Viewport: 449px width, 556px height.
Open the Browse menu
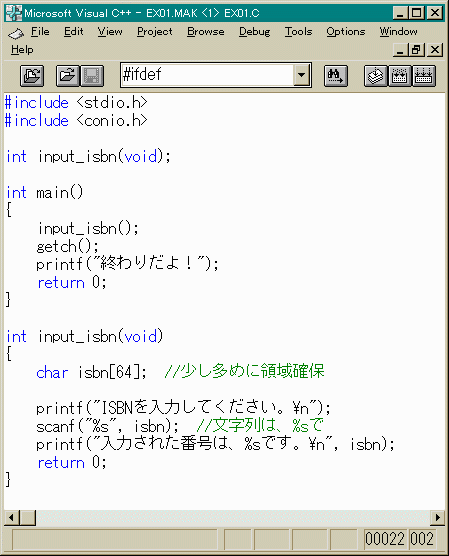click(x=206, y=32)
